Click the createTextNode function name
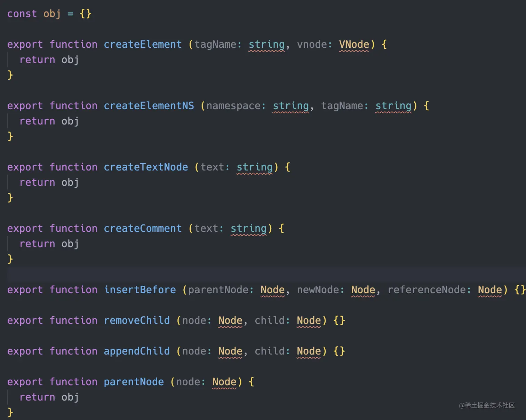526x420 pixels. click(x=146, y=167)
